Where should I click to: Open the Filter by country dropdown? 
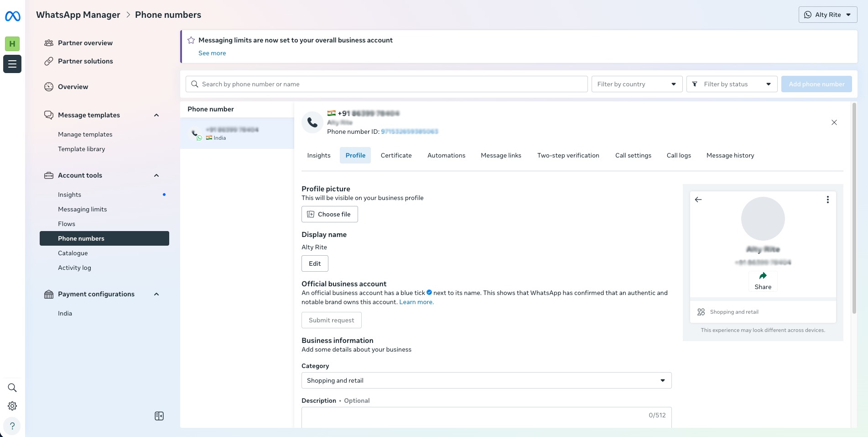tap(637, 84)
